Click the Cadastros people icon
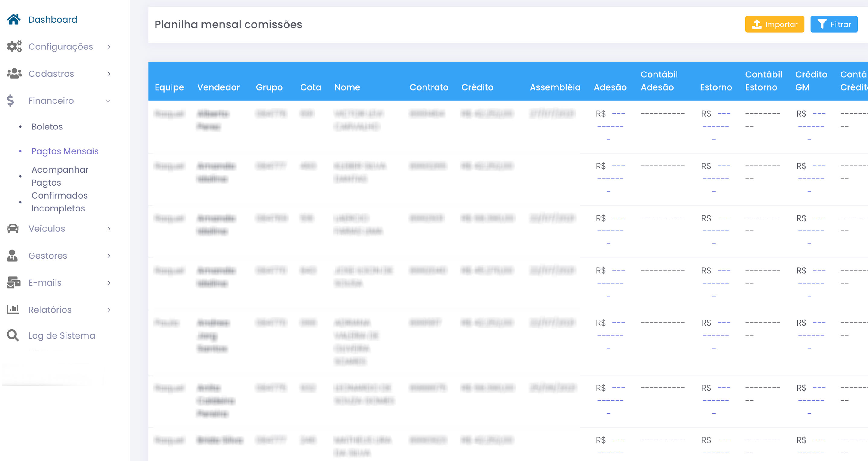Screen dimensions: 868x461 [x=14, y=73]
